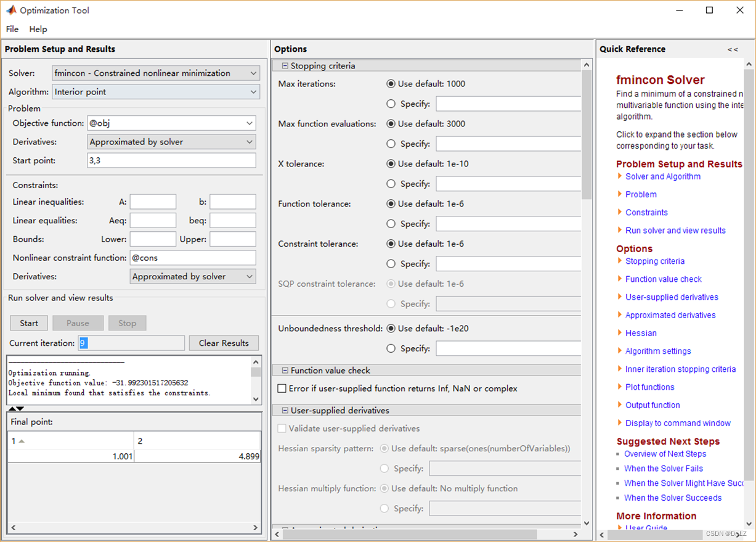Select Specify for Constraint tolerance
The width and height of the screenshot is (756, 542).
coord(391,264)
